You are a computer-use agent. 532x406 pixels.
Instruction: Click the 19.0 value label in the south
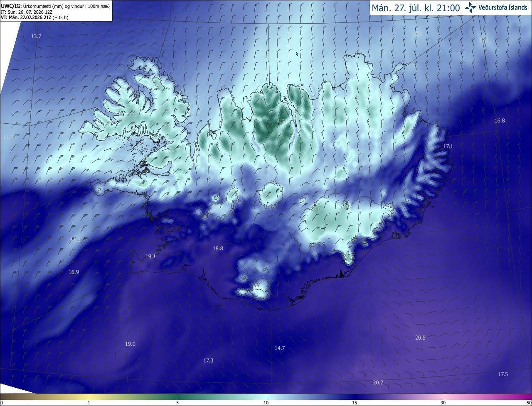(x=131, y=344)
